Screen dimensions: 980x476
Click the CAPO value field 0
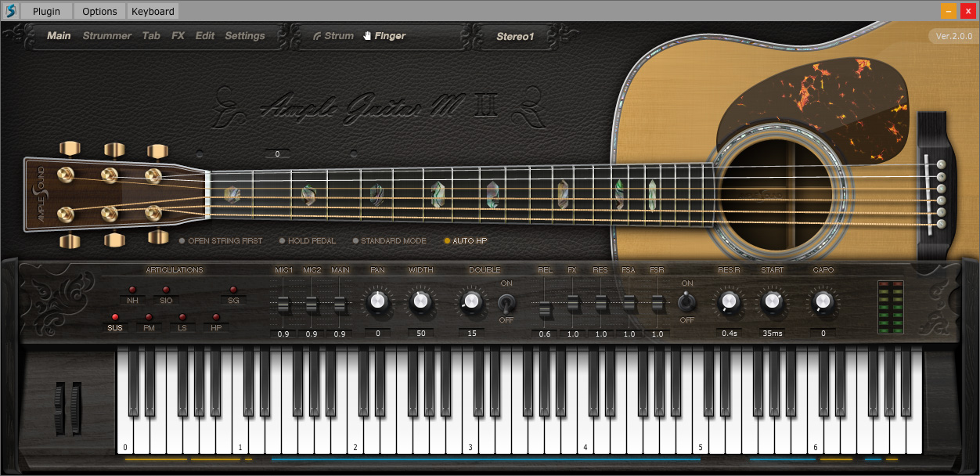point(823,333)
